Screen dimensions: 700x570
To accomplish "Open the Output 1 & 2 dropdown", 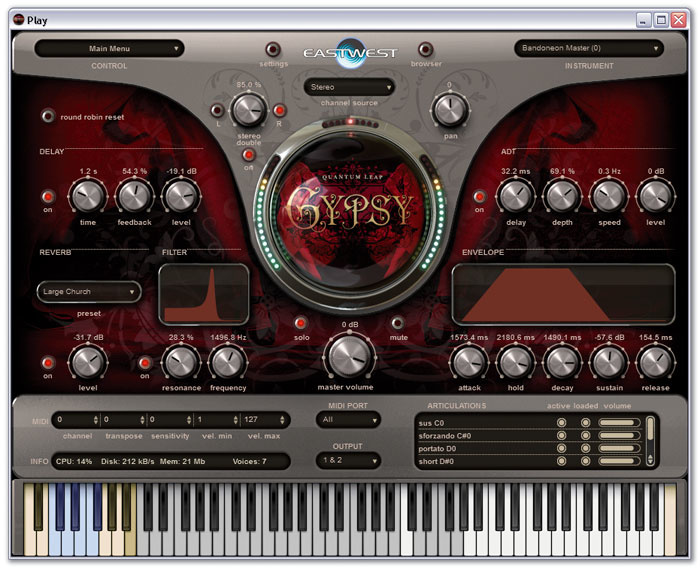I will click(348, 460).
